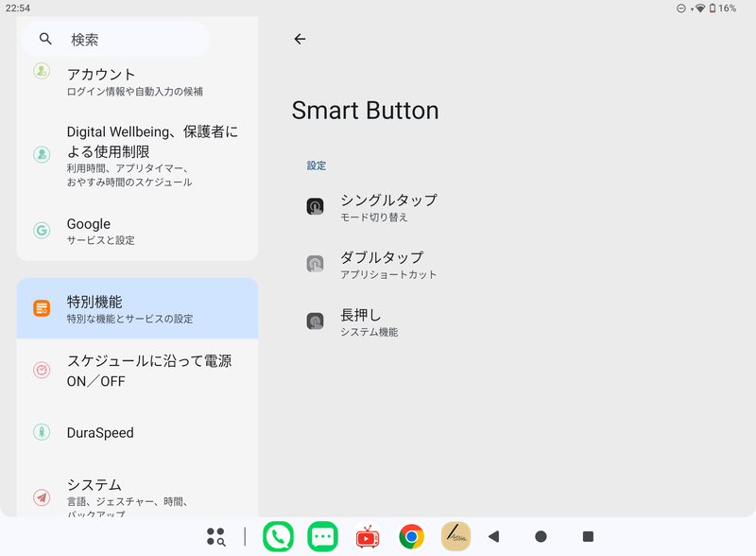756x556 pixels.
Task: Launch the Messages app from the dock
Action: [x=322, y=536]
